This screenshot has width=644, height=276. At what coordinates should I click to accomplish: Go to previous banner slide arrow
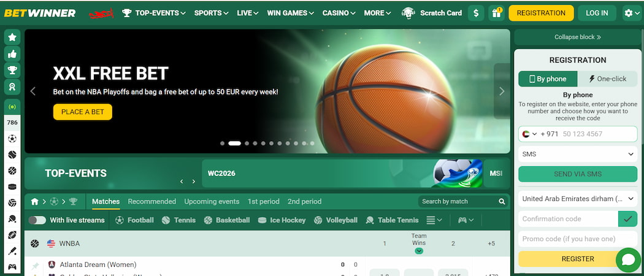click(33, 91)
